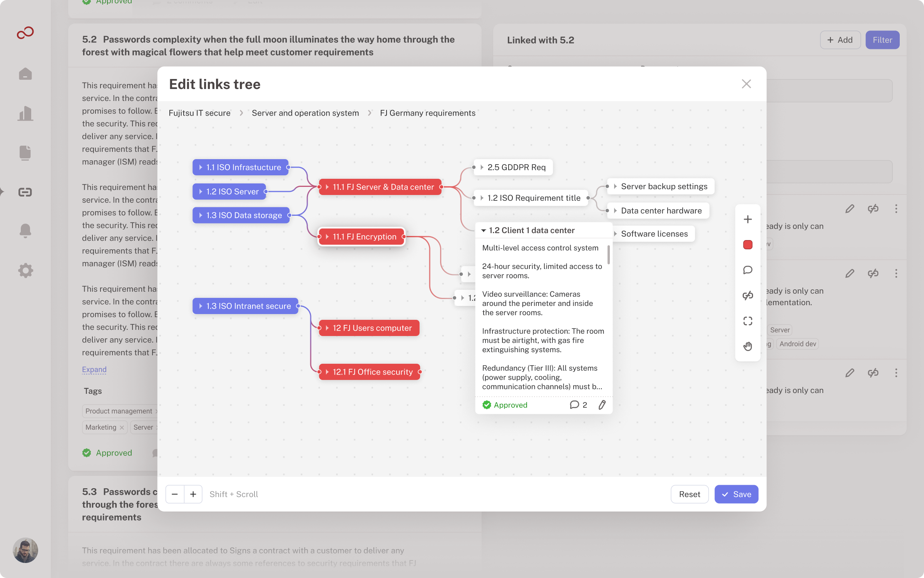Select the unlink tool in the floating toolbar
The height and width of the screenshot is (578, 924).
(x=747, y=296)
